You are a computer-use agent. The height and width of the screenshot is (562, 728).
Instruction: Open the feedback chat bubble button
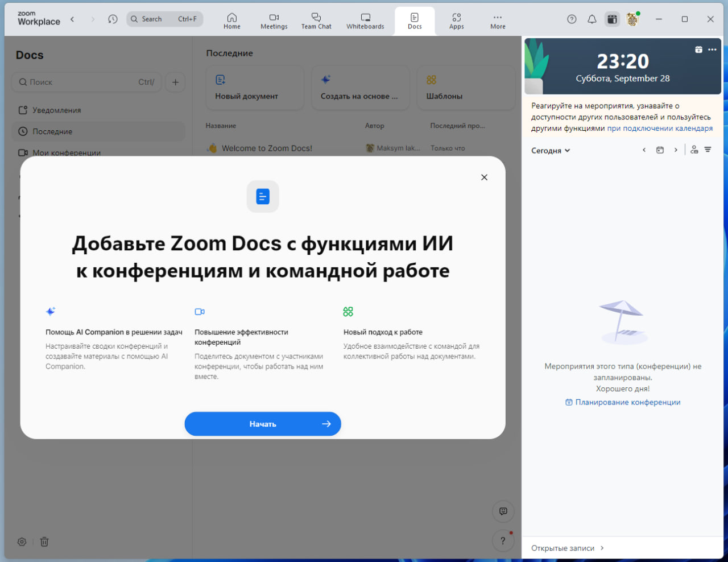pos(503,511)
